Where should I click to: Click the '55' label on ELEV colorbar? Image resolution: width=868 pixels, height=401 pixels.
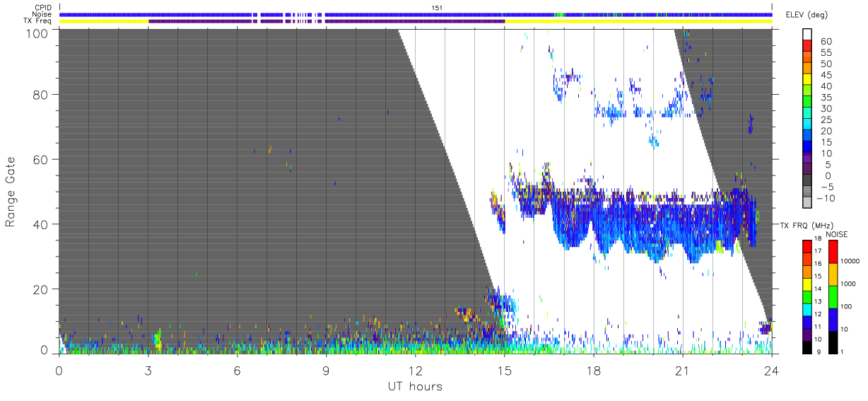click(826, 53)
